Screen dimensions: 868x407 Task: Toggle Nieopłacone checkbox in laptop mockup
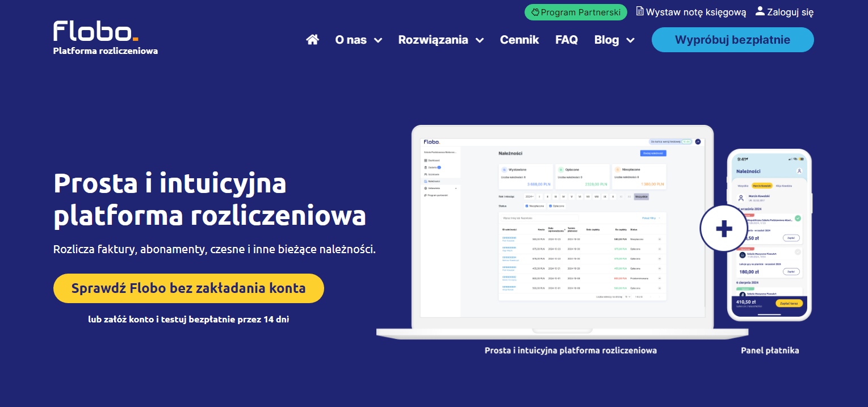527,206
